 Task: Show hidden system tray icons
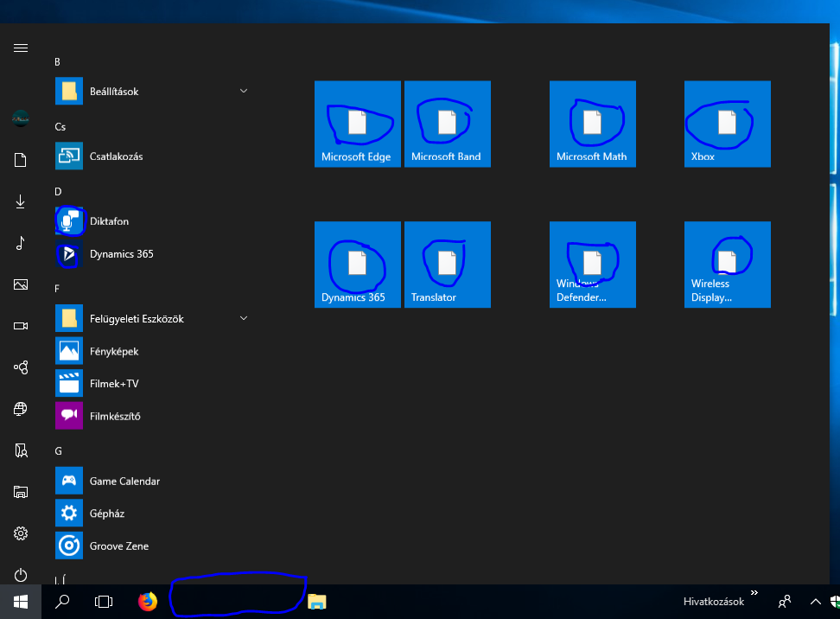coord(815,602)
